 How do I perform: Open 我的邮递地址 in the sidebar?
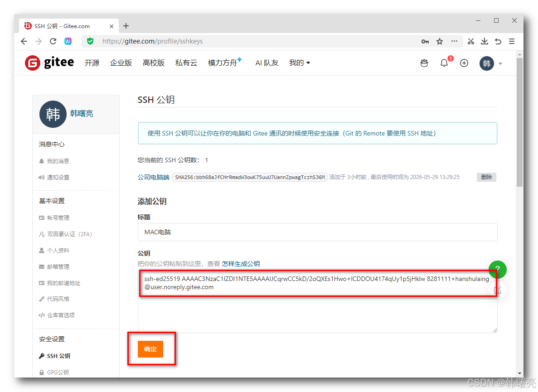pos(63,283)
